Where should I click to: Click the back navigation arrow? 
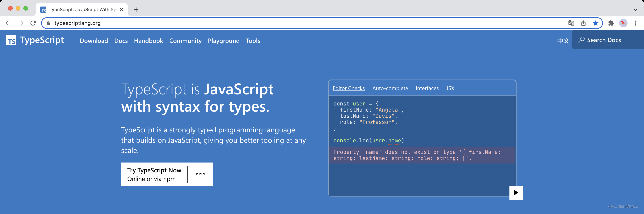[8, 23]
